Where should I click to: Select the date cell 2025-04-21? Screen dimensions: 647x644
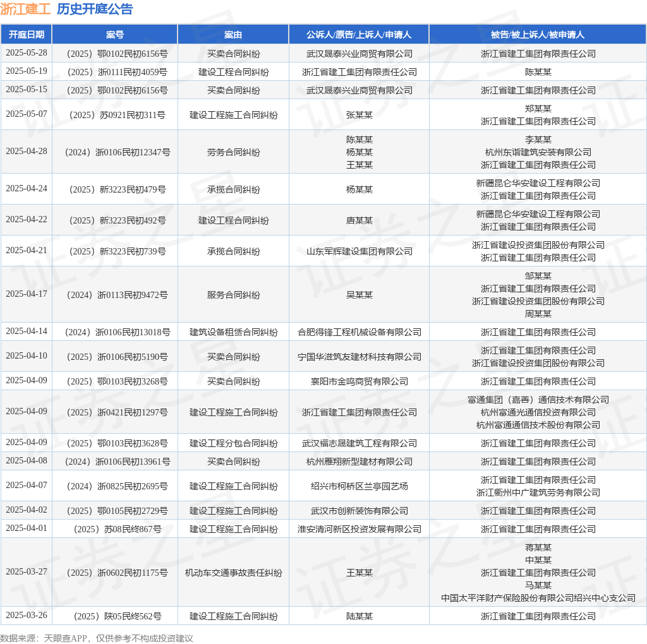click(x=27, y=250)
